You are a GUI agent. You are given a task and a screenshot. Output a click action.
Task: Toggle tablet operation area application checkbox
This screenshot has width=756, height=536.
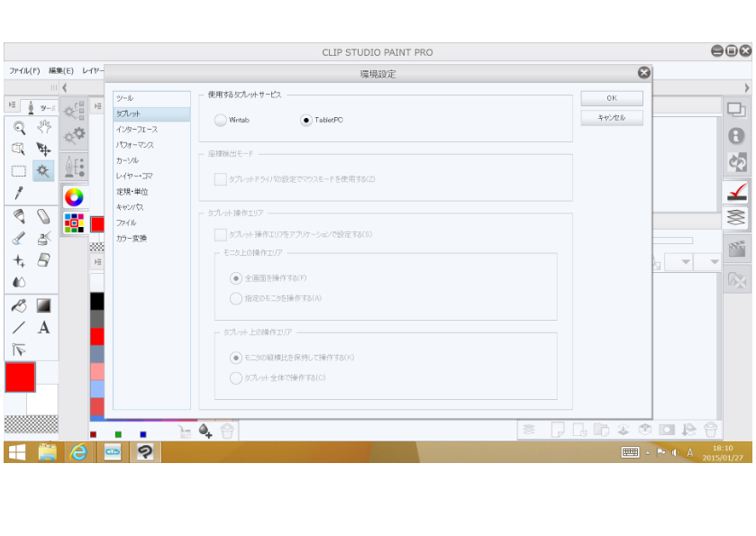(x=221, y=235)
